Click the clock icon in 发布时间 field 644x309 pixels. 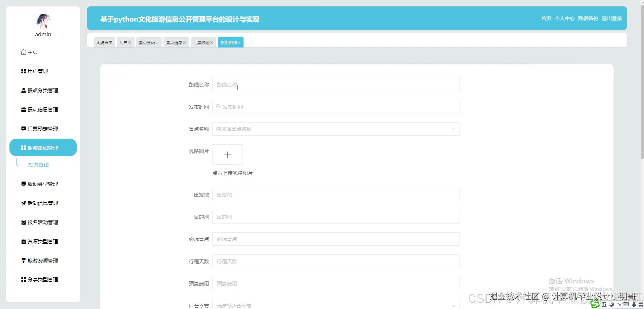218,107
